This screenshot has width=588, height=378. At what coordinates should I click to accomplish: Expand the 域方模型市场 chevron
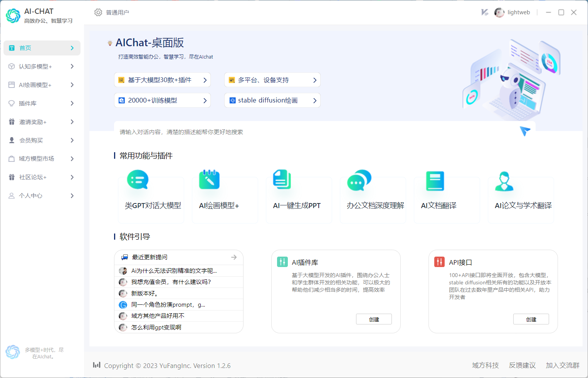click(72, 159)
